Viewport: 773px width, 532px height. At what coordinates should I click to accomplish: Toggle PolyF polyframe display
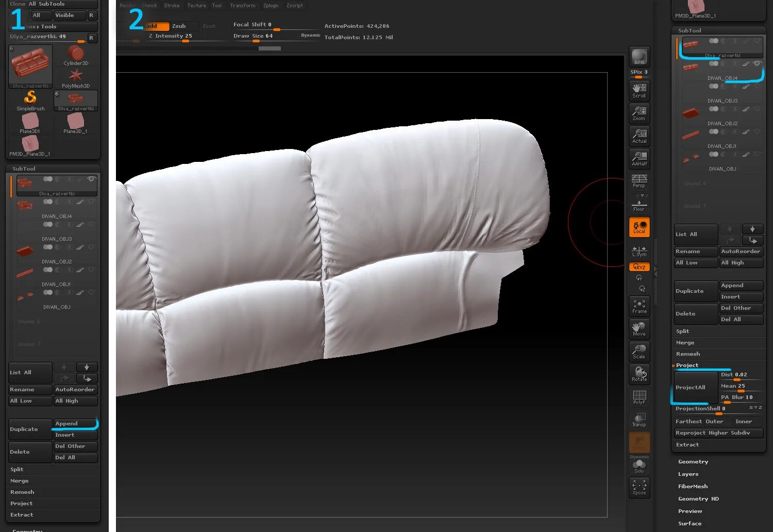click(x=640, y=396)
